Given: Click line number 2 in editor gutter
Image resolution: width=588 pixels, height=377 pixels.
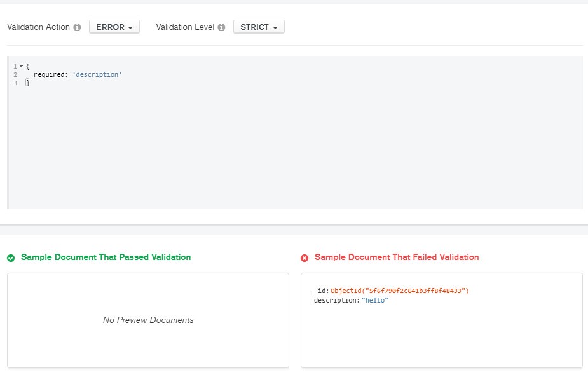Looking at the screenshot, I should pyautogui.click(x=15, y=74).
